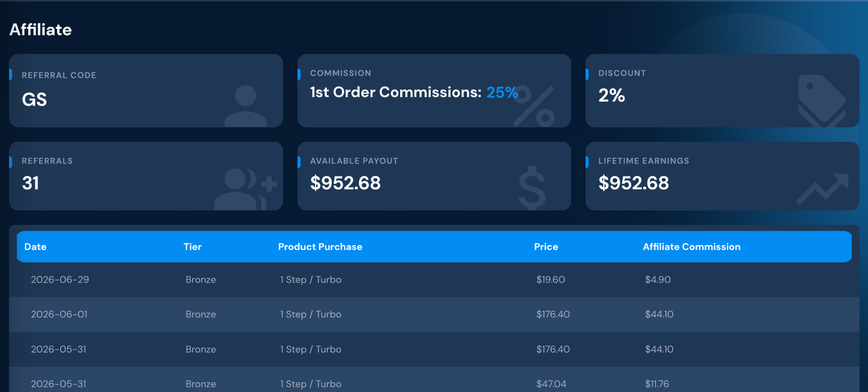Click the $47.04 price cell
868x392 pixels.
coord(551,384)
